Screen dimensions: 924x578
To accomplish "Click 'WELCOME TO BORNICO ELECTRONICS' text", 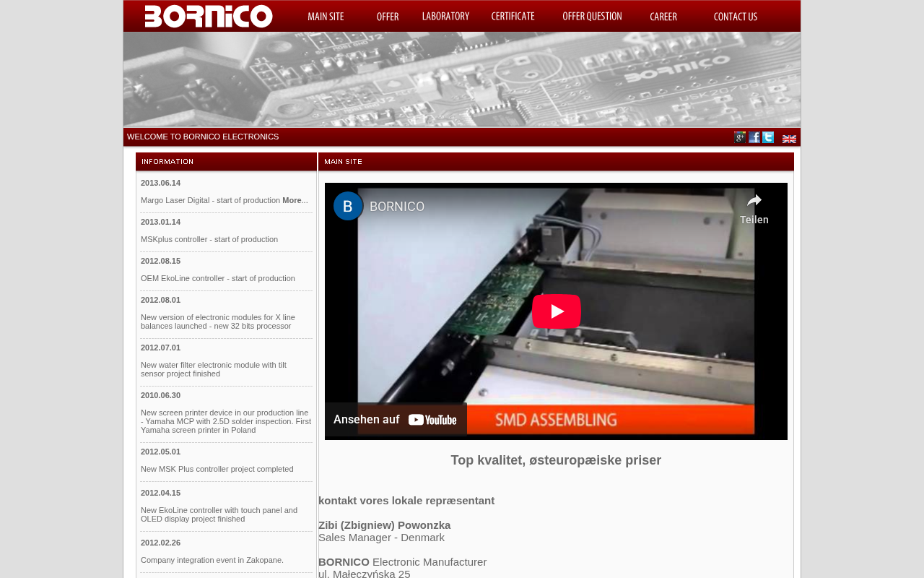I will pos(203,137).
